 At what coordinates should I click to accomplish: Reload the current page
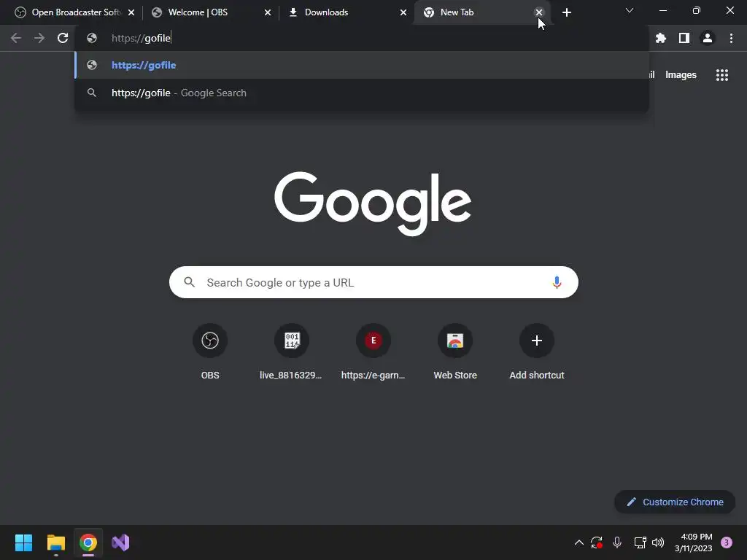tap(63, 38)
